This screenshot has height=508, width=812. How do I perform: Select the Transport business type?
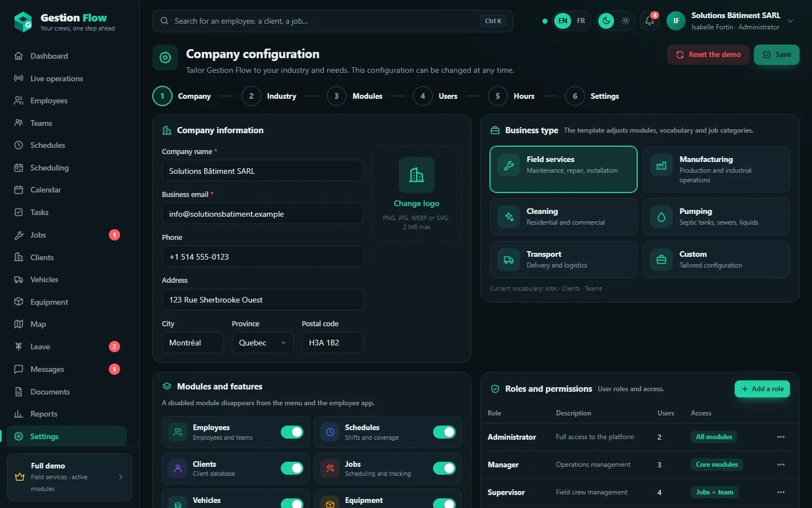(x=563, y=260)
